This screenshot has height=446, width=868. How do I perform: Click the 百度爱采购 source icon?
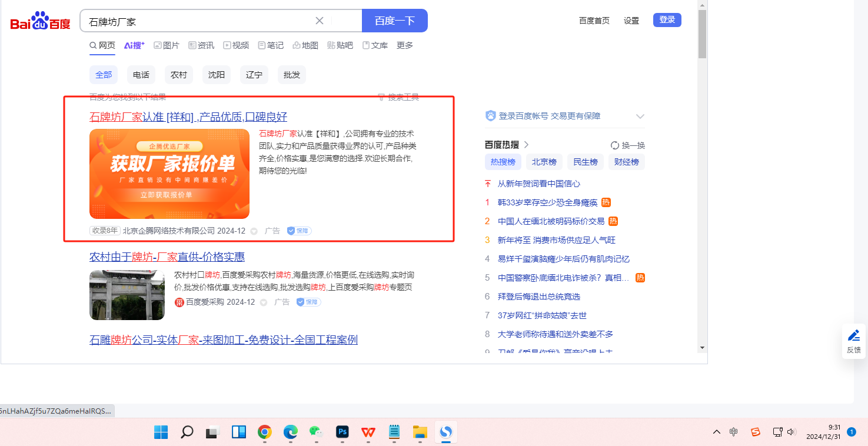(179, 302)
